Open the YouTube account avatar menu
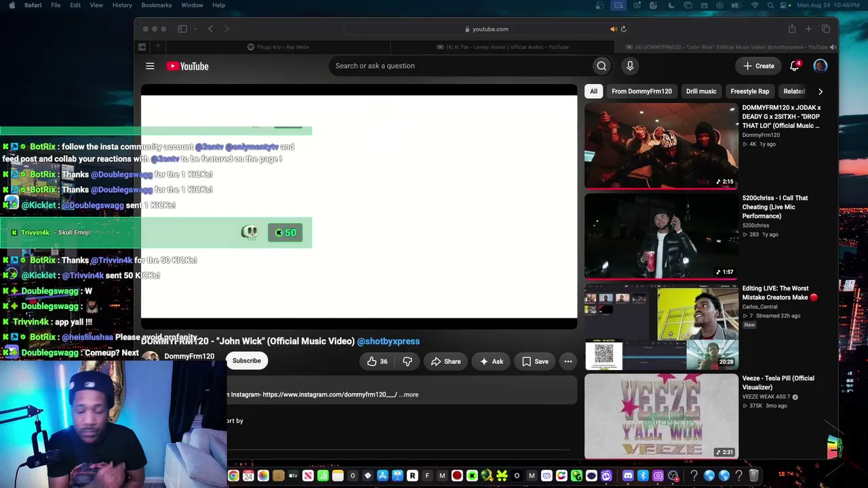The image size is (868, 488). [x=821, y=66]
